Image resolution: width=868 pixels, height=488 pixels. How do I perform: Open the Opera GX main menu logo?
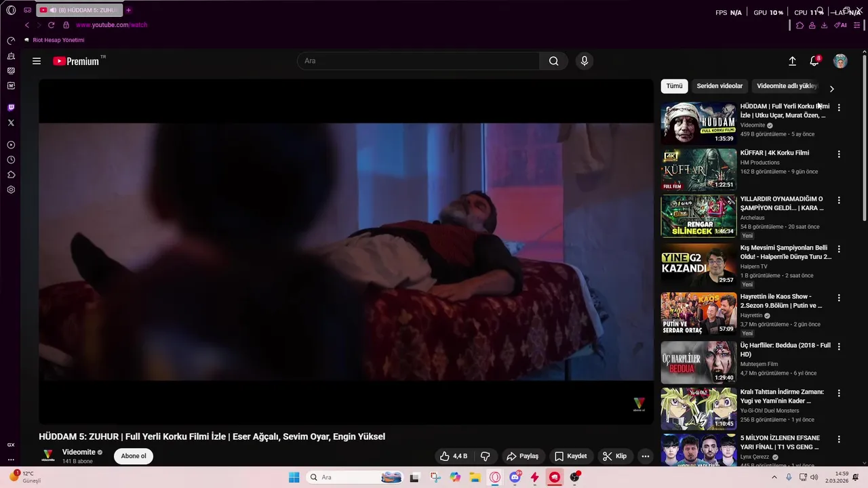click(x=11, y=10)
